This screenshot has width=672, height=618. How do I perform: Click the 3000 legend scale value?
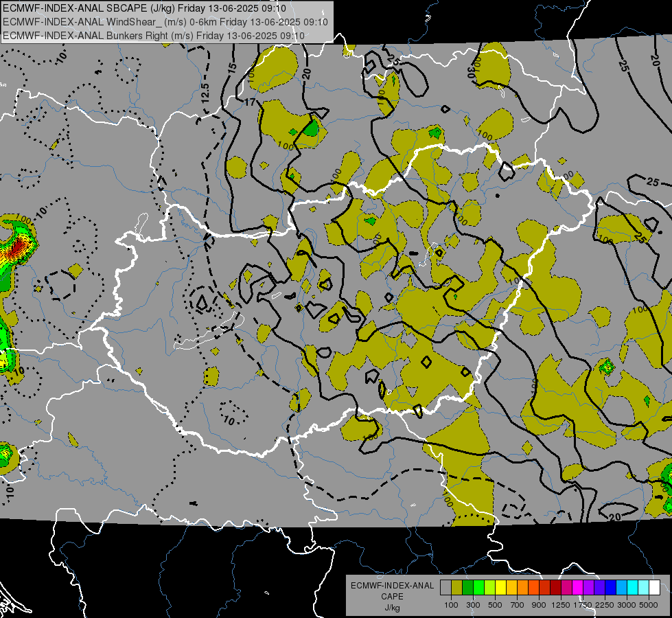coord(627,605)
